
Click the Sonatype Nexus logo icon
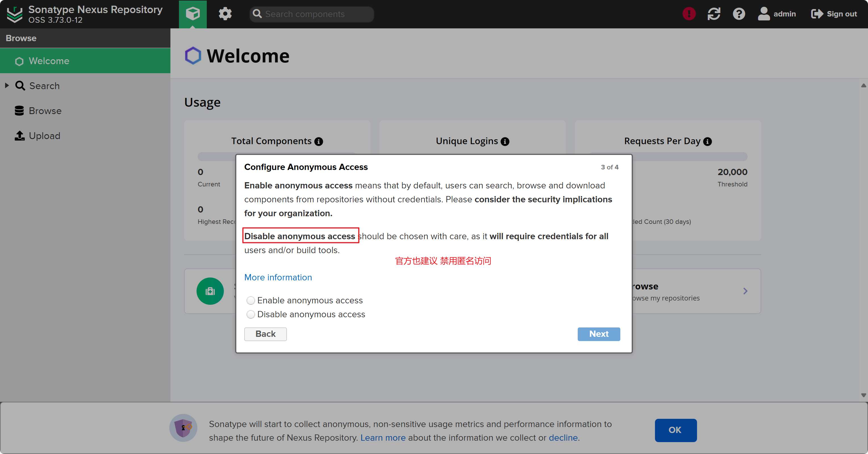14,14
